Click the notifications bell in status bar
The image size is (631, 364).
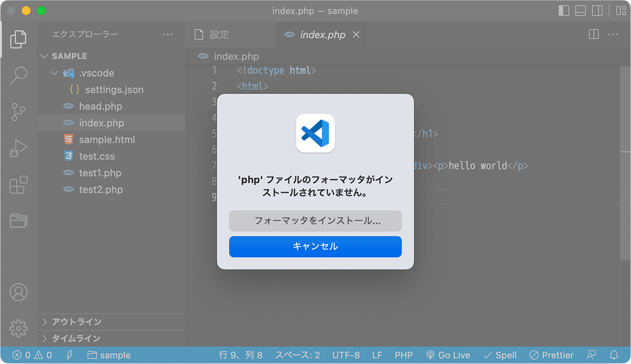(614, 355)
